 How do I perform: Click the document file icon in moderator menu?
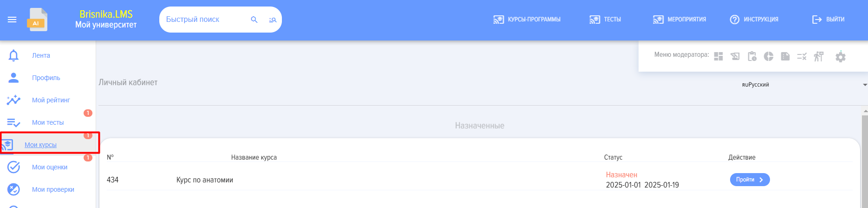pyautogui.click(x=785, y=56)
